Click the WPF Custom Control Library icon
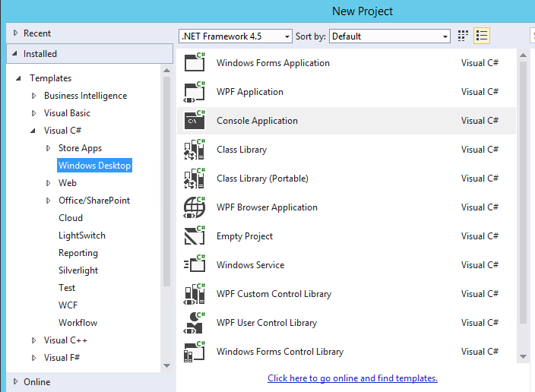 pyautogui.click(x=195, y=294)
